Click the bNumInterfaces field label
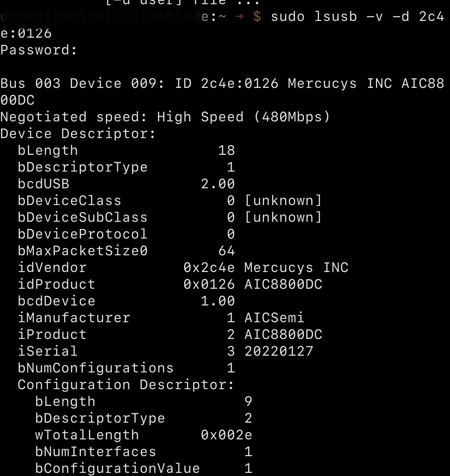 (x=96, y=452)
